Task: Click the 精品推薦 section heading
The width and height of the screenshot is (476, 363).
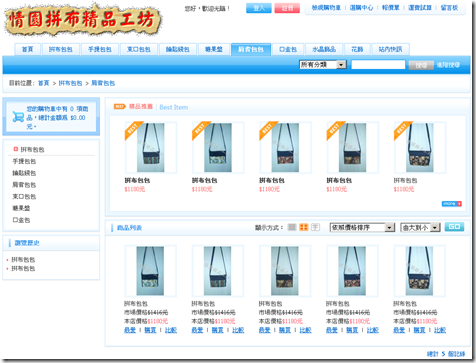Action: (x=141, y=107)
